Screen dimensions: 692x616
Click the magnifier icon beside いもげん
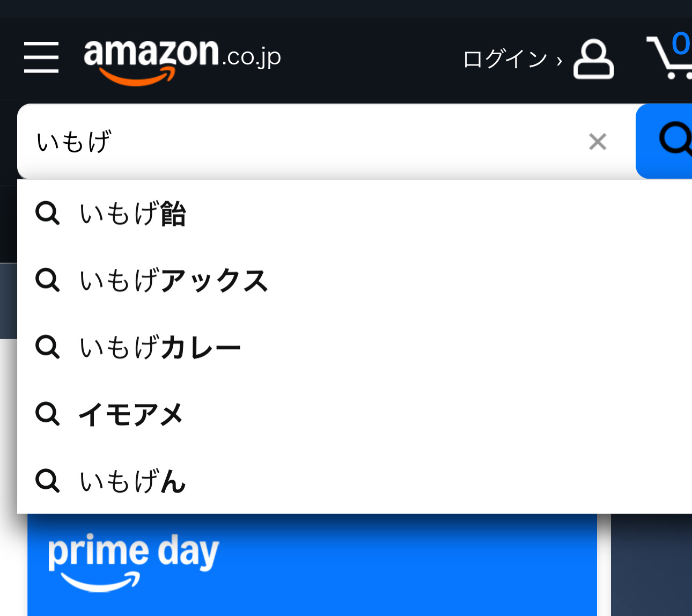click(x=47, y=480)
